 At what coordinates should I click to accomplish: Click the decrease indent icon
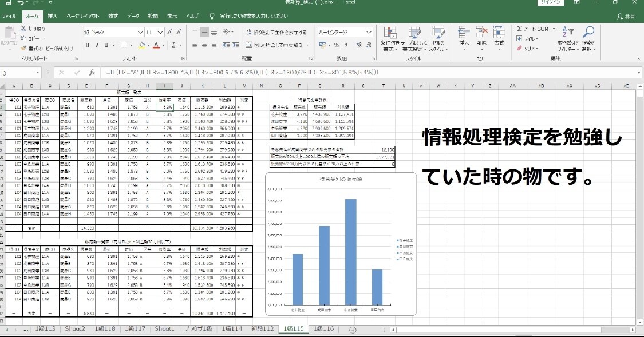226,45
